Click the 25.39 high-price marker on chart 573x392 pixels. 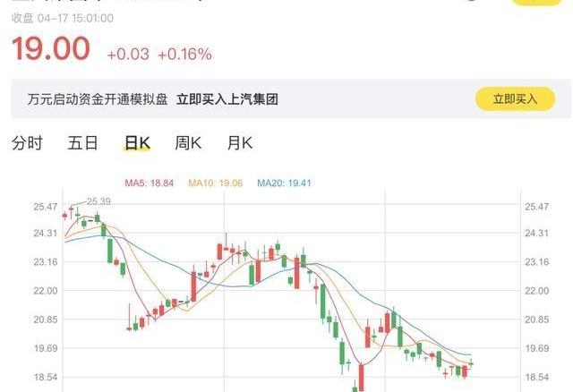pos(98,201)
